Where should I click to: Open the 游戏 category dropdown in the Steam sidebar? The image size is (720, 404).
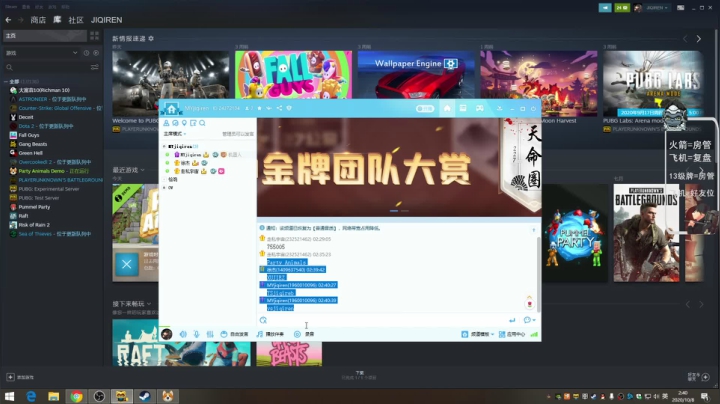41,53
